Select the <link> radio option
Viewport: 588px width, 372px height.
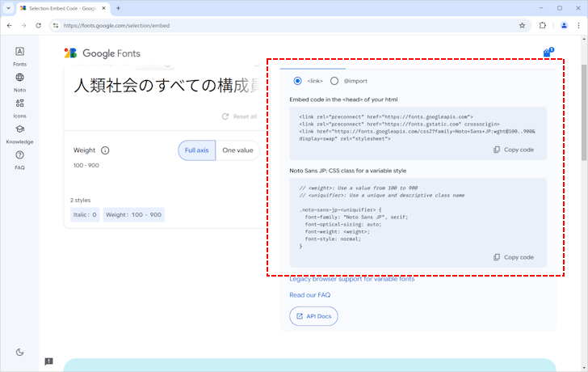[297, 81]
